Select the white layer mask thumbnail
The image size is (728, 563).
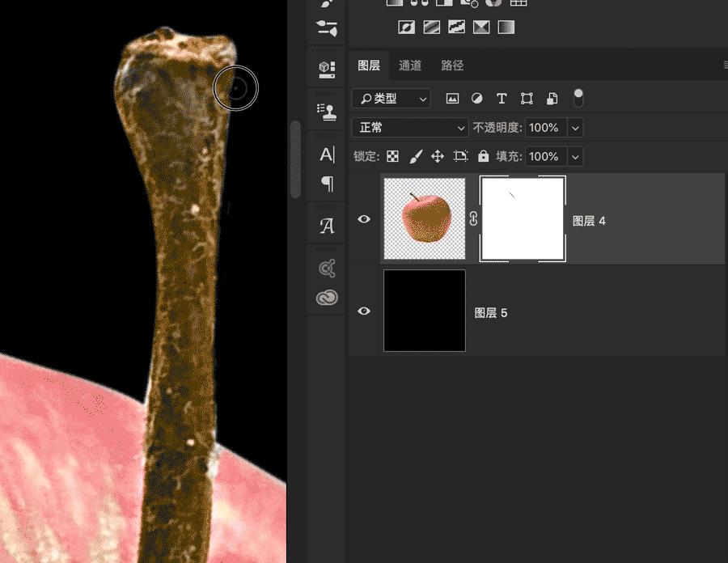pos(523,219)
